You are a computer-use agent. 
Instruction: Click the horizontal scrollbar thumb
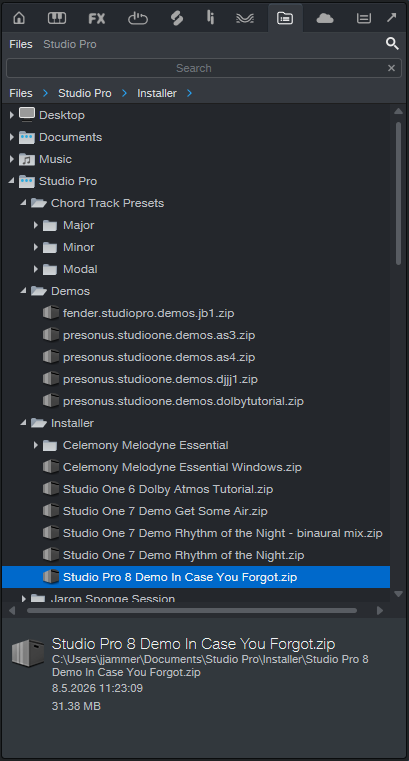tap(192, 611)
